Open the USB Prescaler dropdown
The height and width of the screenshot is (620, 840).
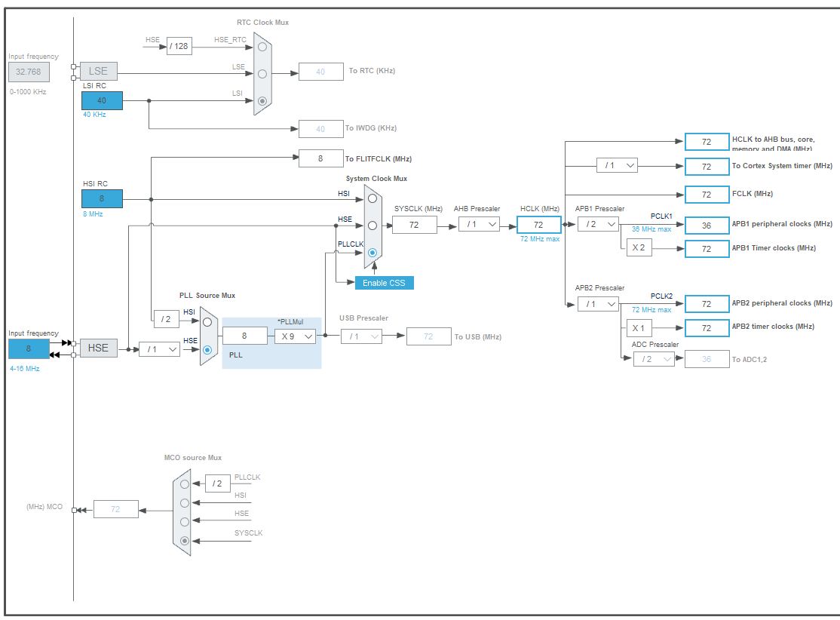coord(362,336)
